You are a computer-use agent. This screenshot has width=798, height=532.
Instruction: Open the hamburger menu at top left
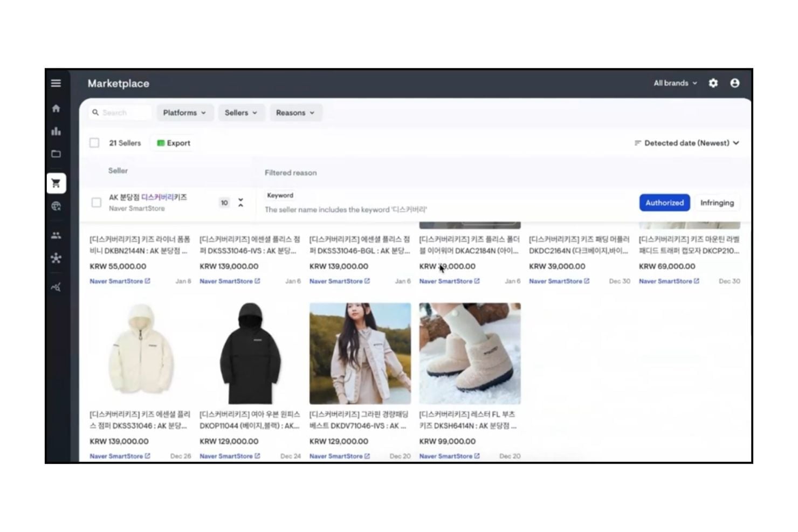point(56,84)
